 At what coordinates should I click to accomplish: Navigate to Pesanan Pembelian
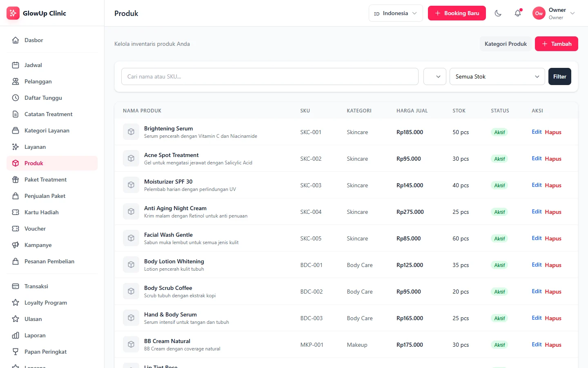[52, 261]
